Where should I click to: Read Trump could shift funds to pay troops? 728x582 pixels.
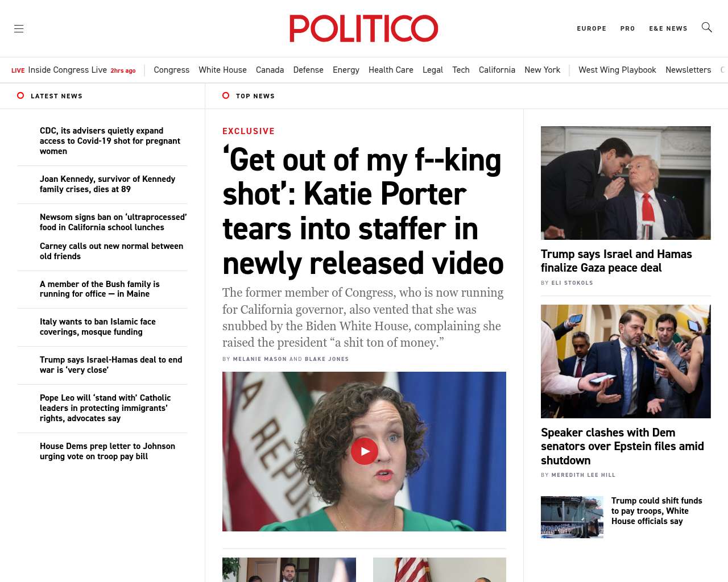[657, 511]
